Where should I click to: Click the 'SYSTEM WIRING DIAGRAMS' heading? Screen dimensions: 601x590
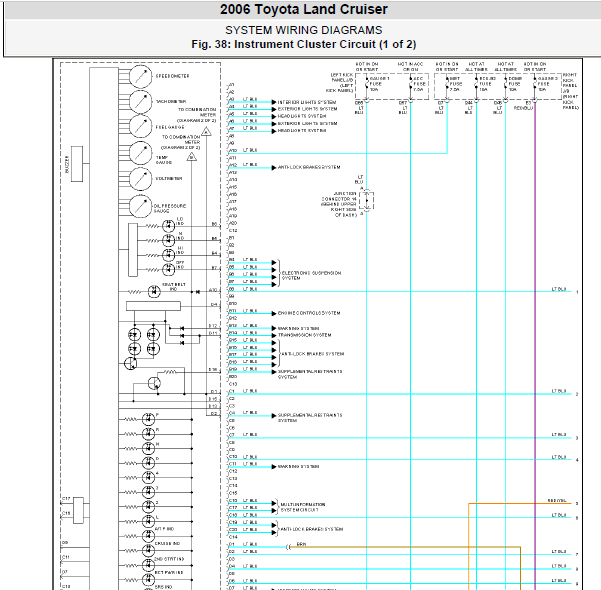click(304, 30)
